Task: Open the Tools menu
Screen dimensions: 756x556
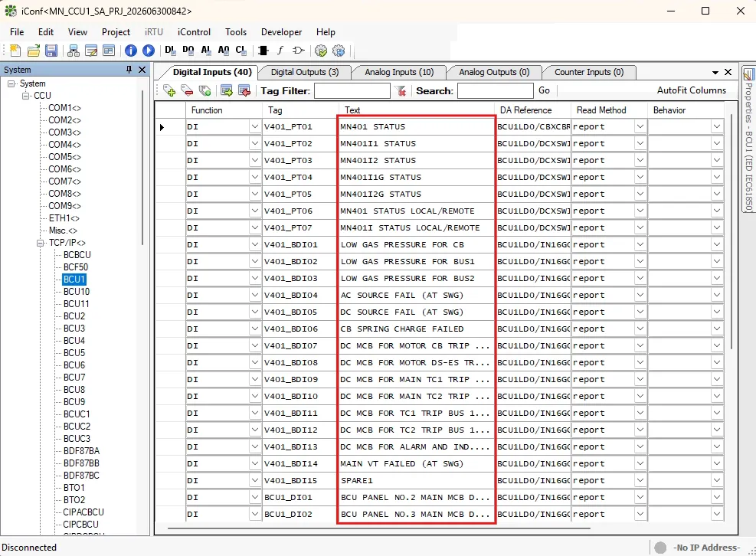Action: point(236,32)
